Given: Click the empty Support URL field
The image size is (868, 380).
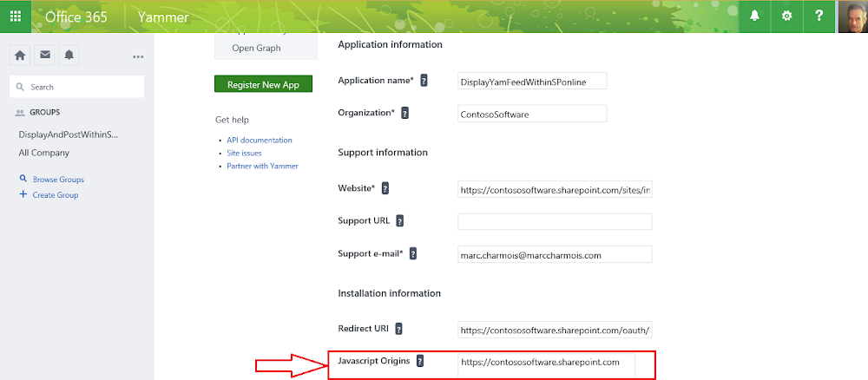Looking at the screenshot, I should tap(555, 222).
